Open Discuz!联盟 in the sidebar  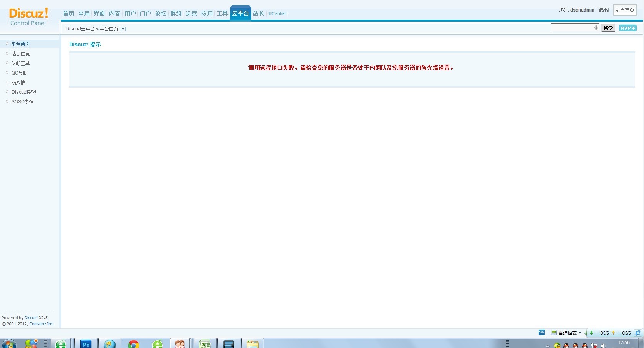coord(23,92)
